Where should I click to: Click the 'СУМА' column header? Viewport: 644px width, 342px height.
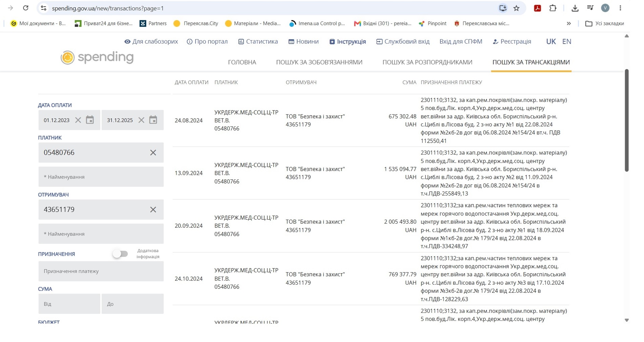[409, 82]
